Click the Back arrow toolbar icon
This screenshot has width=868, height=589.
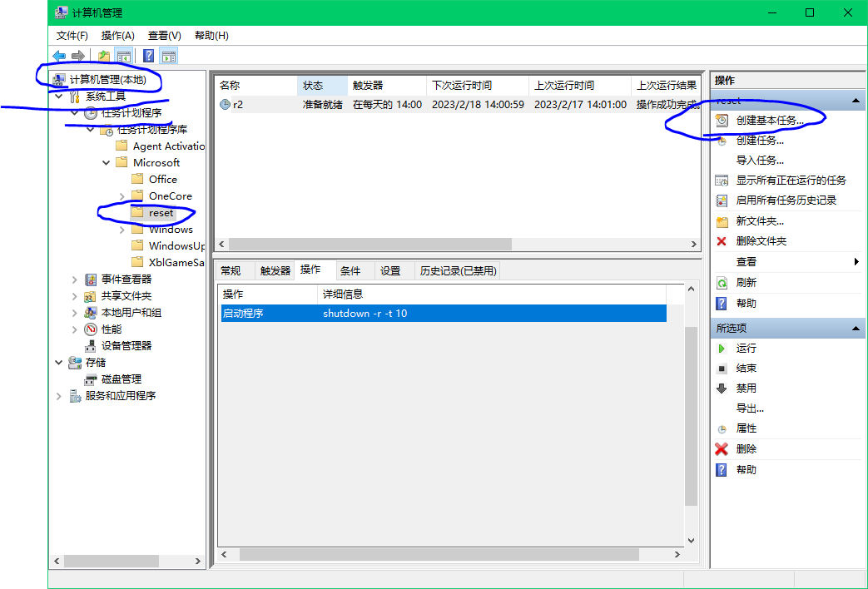(59, 56)
